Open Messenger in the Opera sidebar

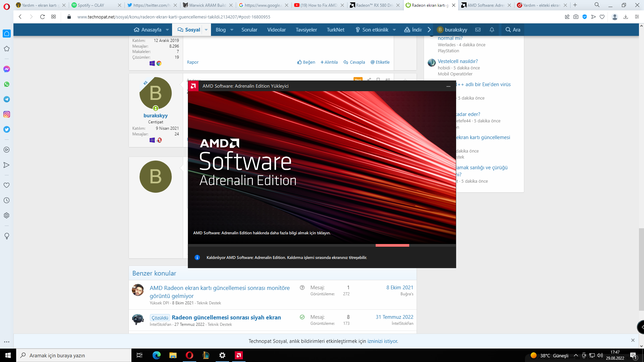point(7,69)
